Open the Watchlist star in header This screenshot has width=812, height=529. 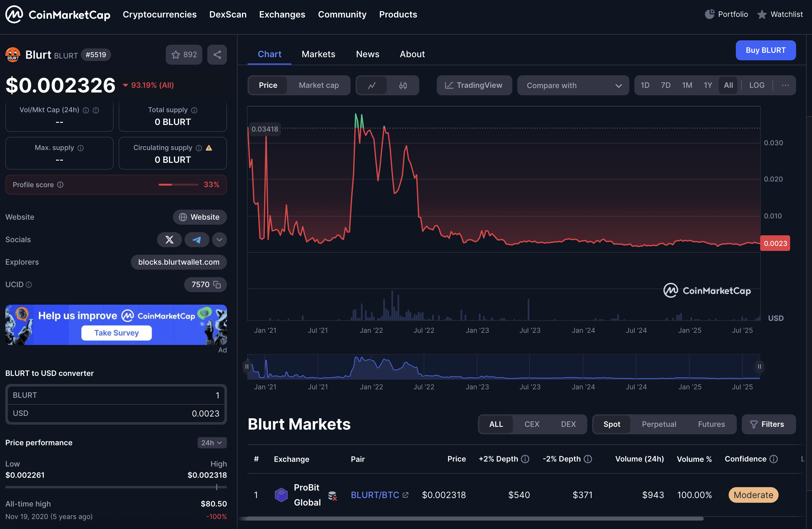780,14
